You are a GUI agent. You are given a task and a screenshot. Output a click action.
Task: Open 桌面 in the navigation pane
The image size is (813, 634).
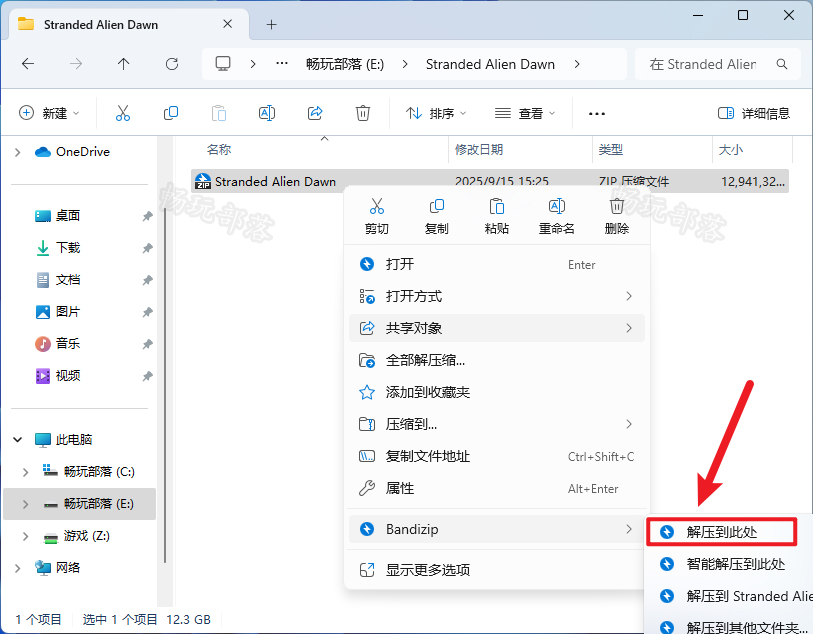point(68,216)
